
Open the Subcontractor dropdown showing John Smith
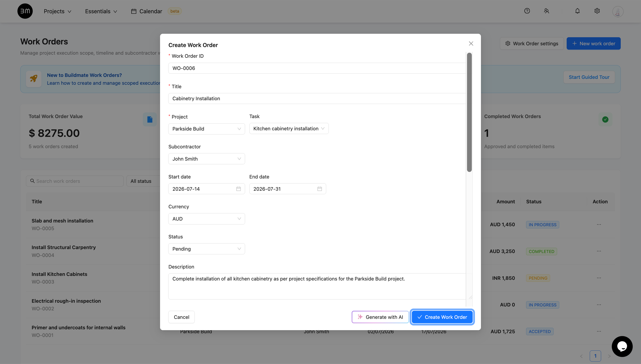[x=206, y=159]
